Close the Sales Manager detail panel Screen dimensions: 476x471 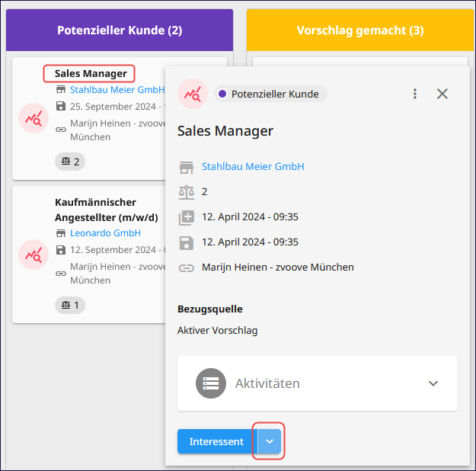[x=442, y=94]
